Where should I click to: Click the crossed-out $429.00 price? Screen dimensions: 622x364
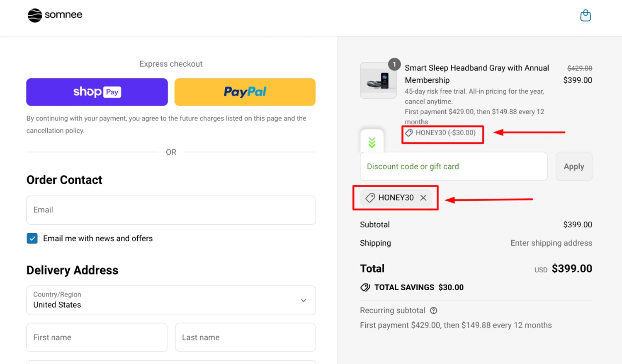click(580, 68)
